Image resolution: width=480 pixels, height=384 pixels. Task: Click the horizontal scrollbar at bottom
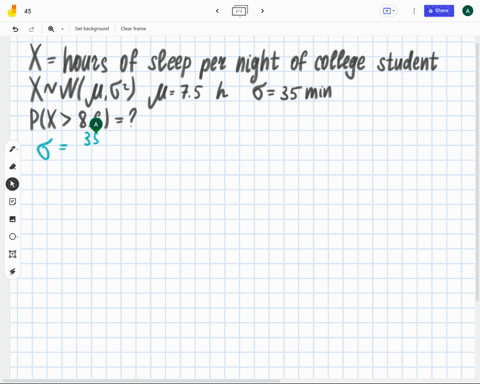142,381
